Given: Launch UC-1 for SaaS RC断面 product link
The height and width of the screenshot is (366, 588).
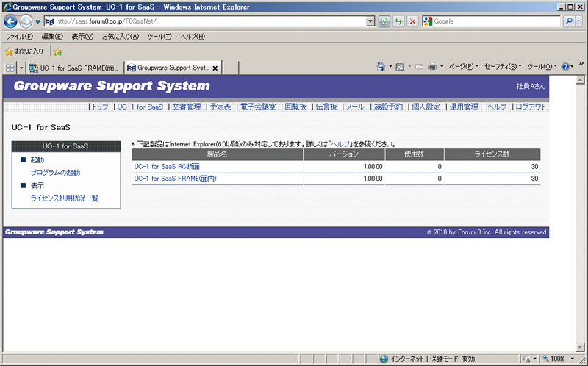Looking at the screenshot, I should tap(167, 167).
